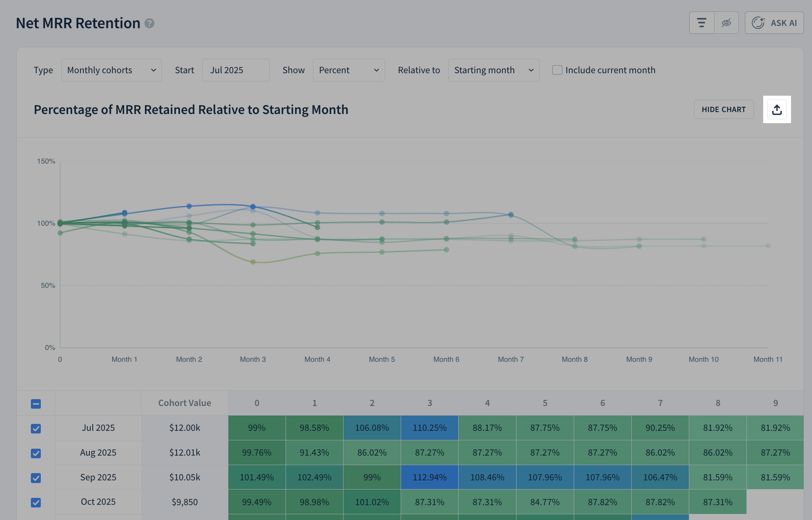Select the 101.02% cell in Oct 2025 row
Image resolution: width=812 pixels, height=520 pixels.
click(x=372, y=502)
